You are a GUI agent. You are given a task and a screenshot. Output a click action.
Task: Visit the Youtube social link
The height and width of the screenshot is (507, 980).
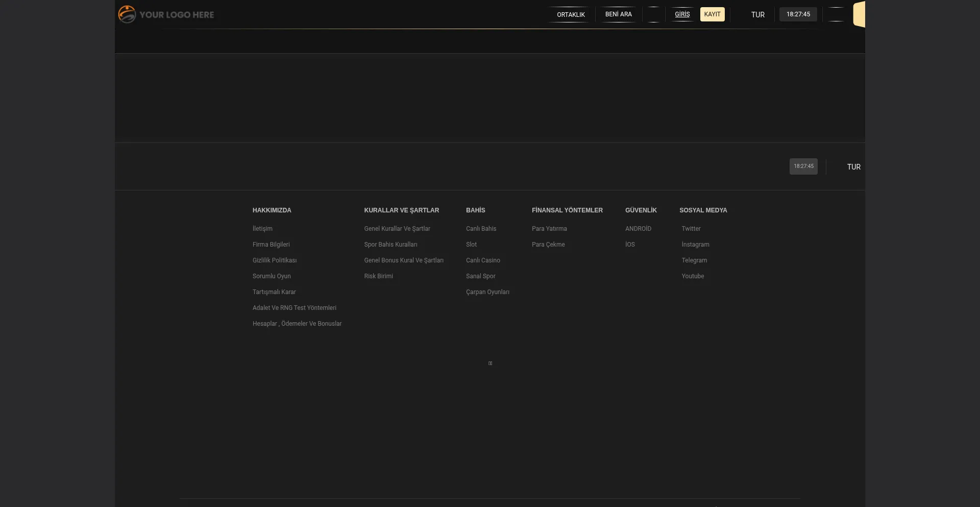pos(693,276)
